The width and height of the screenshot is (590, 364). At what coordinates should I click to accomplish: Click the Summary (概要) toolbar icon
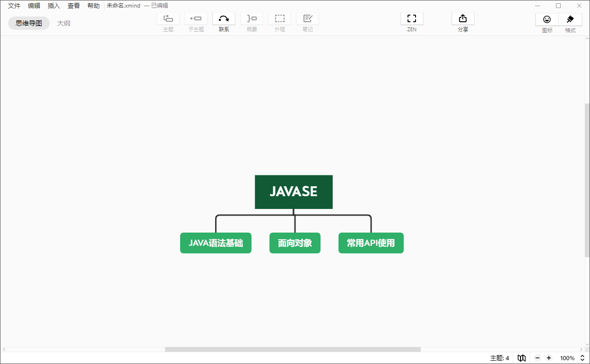tap(252, 19)
